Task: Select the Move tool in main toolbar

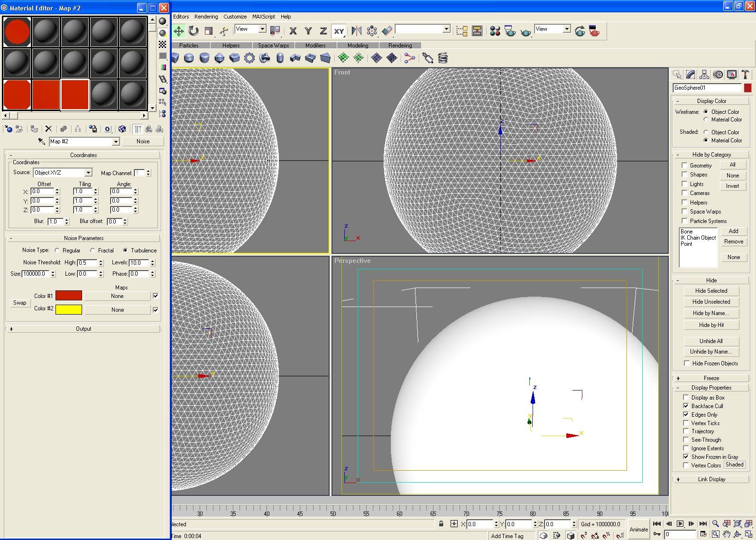Action: [x=179, y=31]
